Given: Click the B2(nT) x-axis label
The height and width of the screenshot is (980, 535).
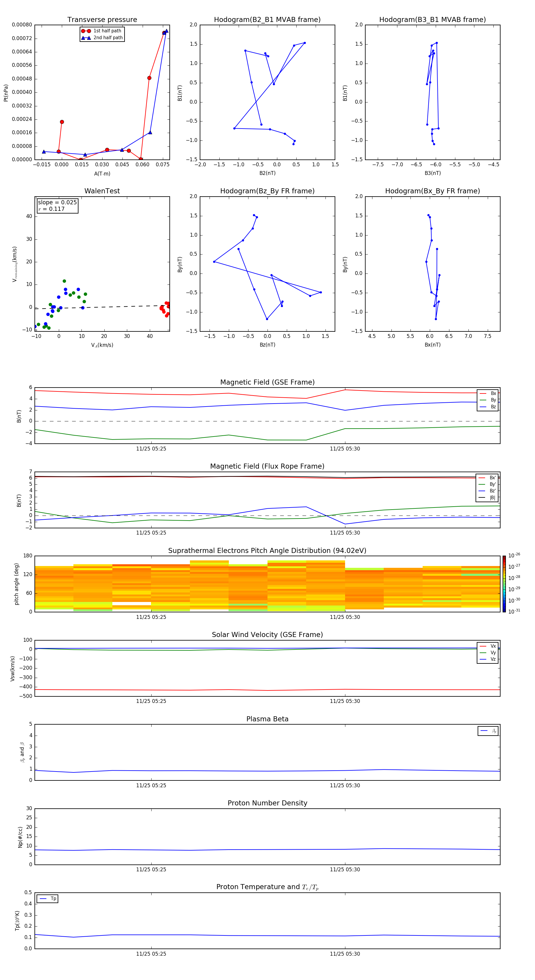Looking at the screenshot, I should [x=267, y=173].
